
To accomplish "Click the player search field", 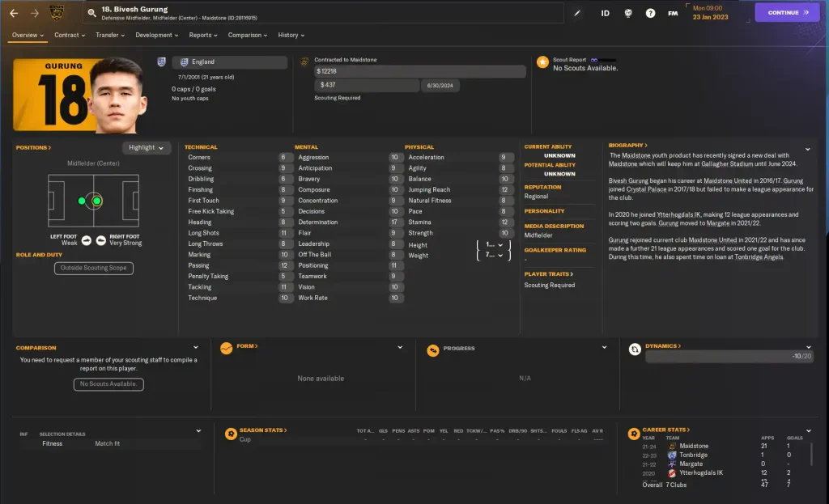I will pyautogui.click(x=322, y=13).
